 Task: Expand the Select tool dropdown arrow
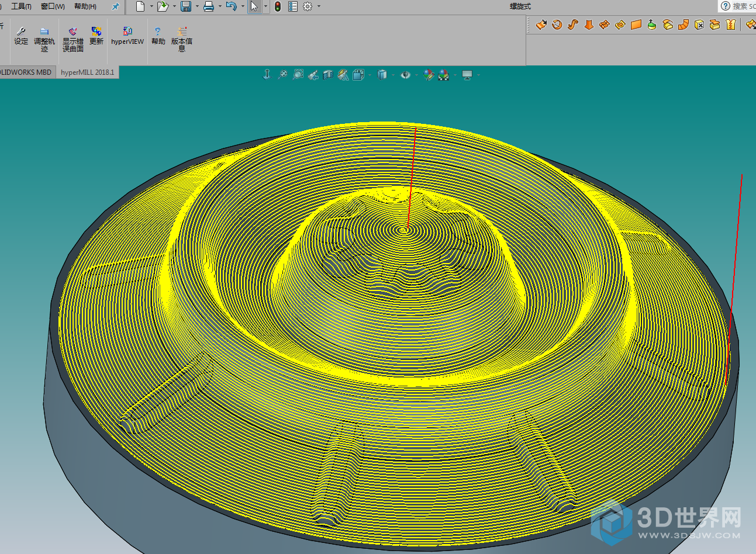[x=265, y=6]
